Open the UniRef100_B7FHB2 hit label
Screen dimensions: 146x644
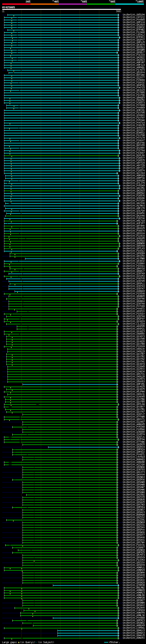(x=133, y=30)
